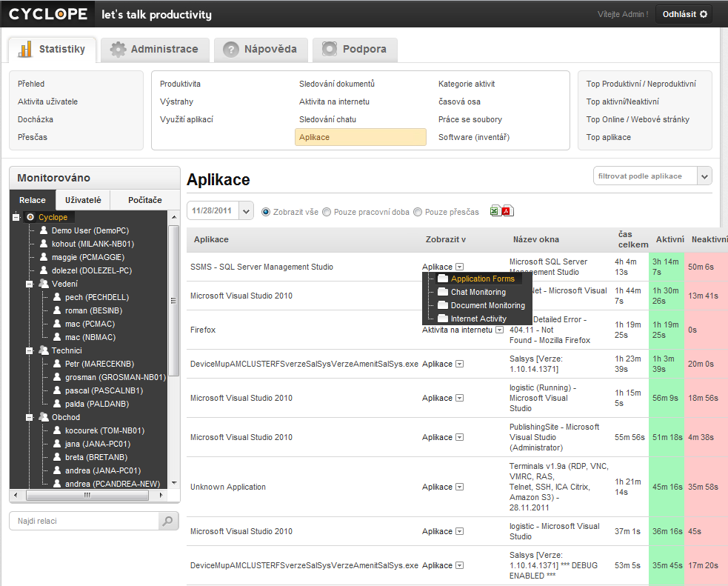728x586 pixels.
Task: Open Aktivita na internetu dropdown for Firefox
Action: (500, 330)
